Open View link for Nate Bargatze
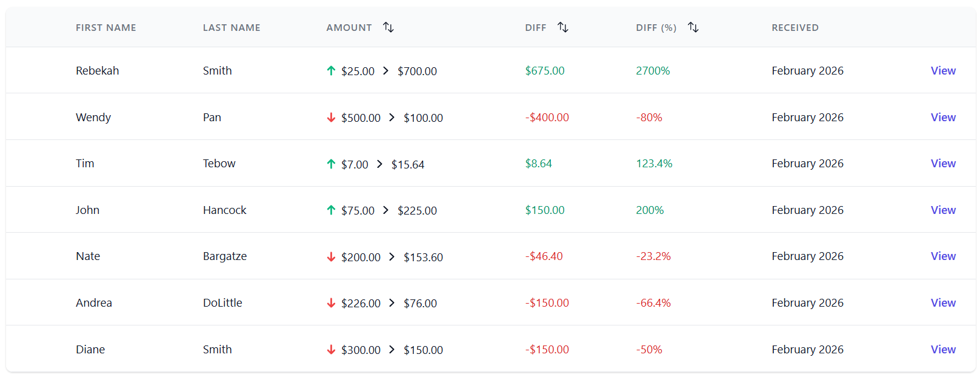This screenshot has height=380, width=980. [943, 256]
